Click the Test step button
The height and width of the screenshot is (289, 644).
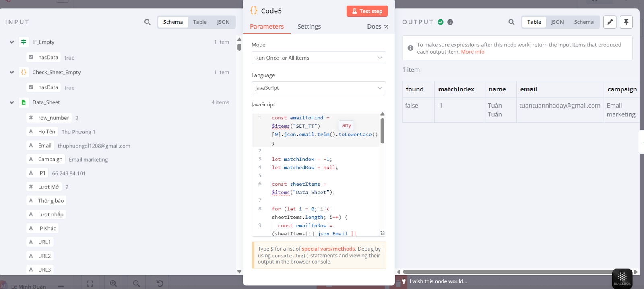click(367, 11)
